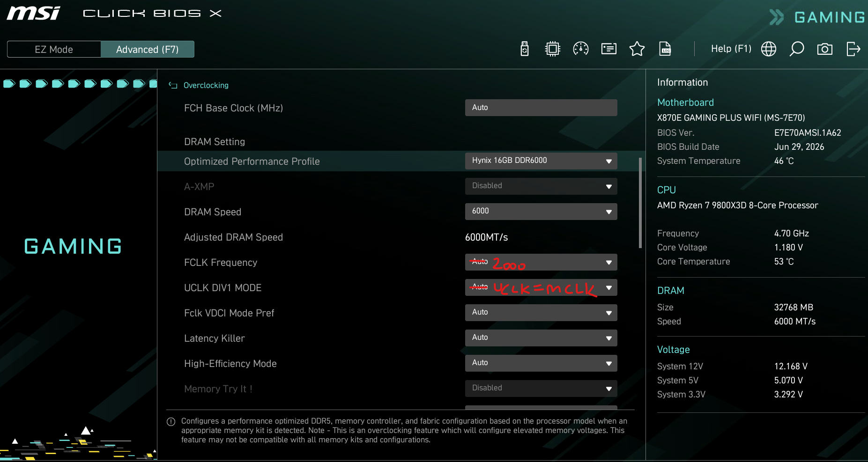Select the Advanced (F7) mode tab
This screenshot has width=868, height=462.
[148, 49]
